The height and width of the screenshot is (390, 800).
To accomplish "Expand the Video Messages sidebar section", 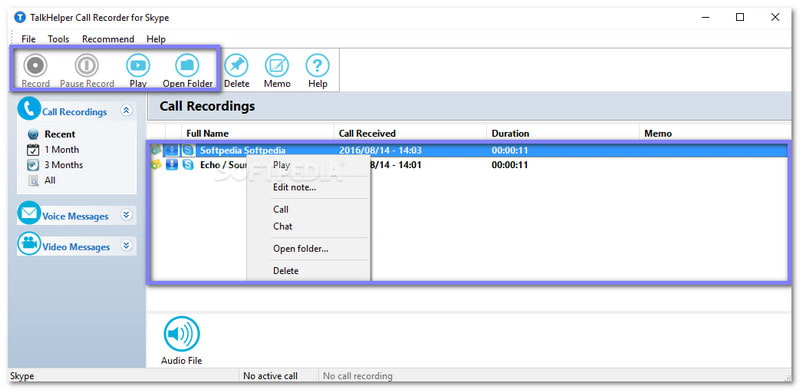I will pyautogui.click(x=127, y=246).
